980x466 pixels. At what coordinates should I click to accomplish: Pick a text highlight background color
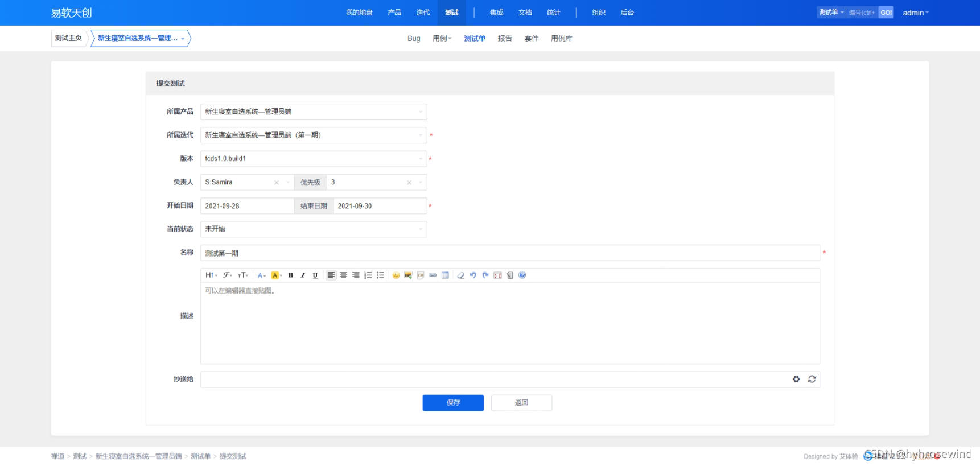pos(277,275)
